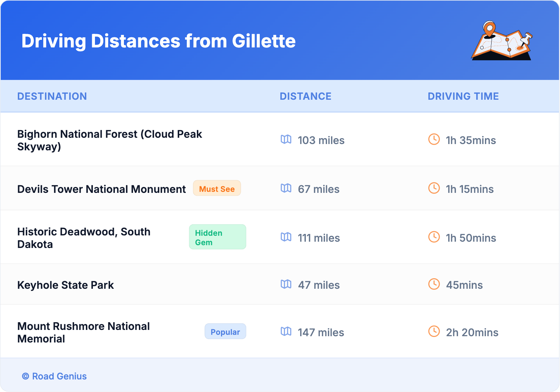Click the clock icon beside 1h 15mins
This screenshot has width=560, height=392.
434,188
